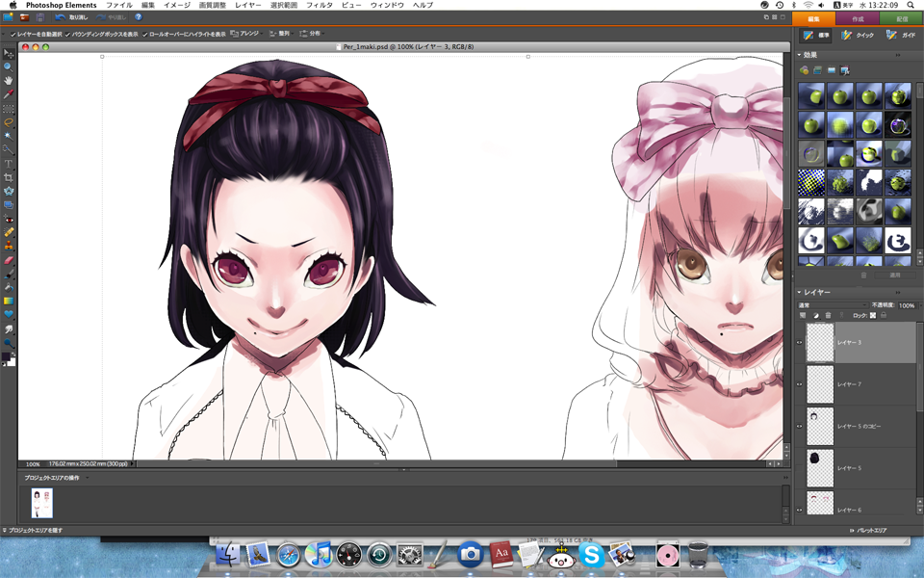Viewport: 924px width, 578px height.
Task: Select the Crop tool
Action: (9, 177)
